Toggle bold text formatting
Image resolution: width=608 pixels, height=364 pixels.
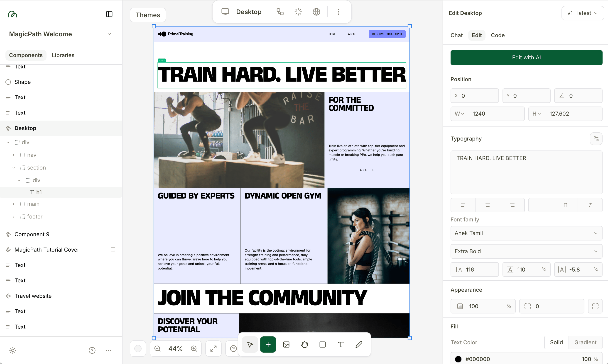tap(565, 205)
